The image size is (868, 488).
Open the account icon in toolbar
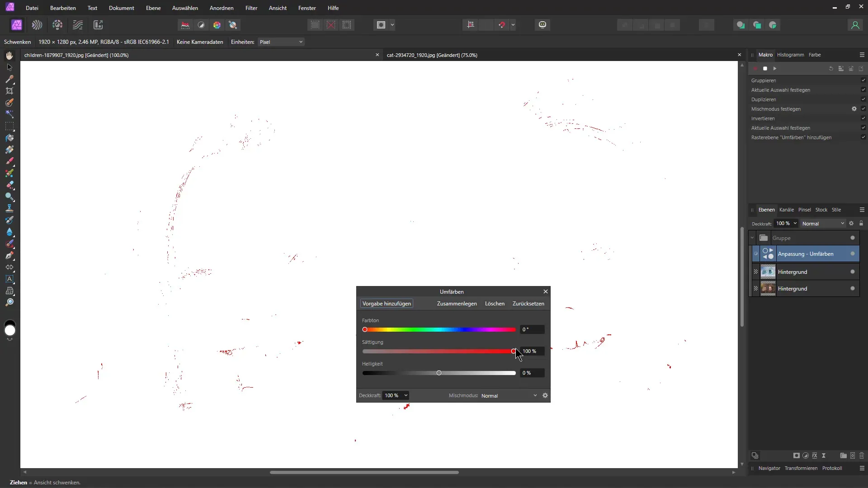click(855, 25)
